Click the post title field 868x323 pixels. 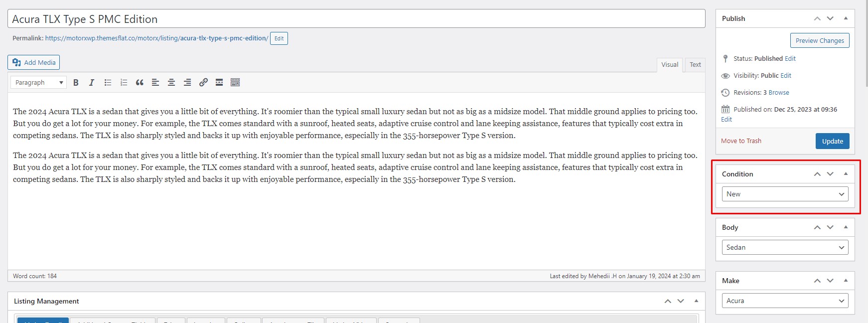[356, 19]
